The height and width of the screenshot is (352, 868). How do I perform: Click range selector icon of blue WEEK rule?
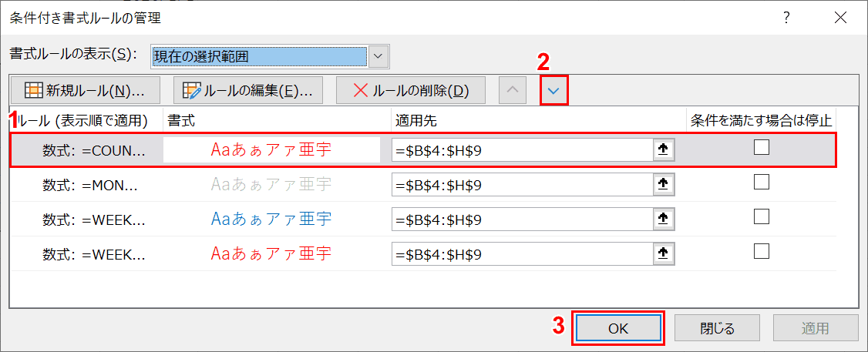[x=663, y=220]
